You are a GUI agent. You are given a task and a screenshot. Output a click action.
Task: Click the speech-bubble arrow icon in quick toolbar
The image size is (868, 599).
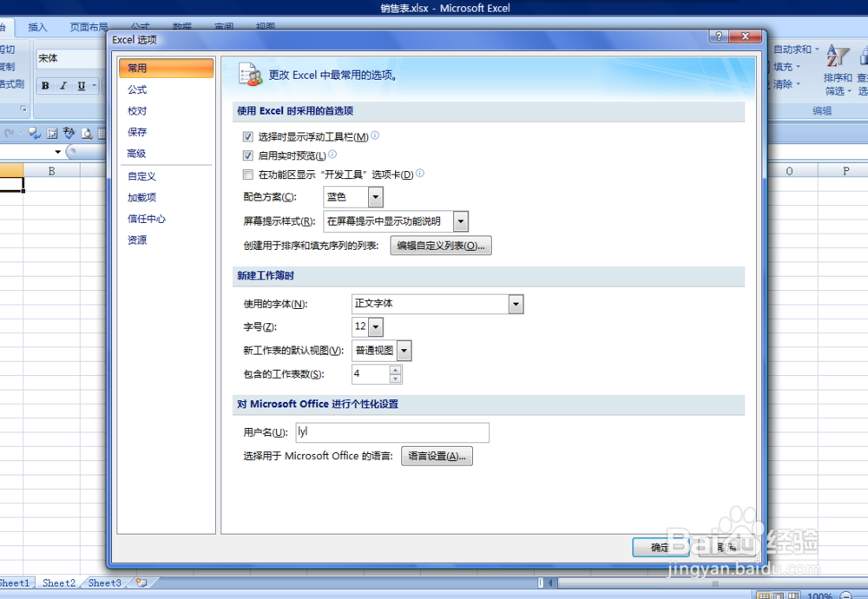point(35,134)
